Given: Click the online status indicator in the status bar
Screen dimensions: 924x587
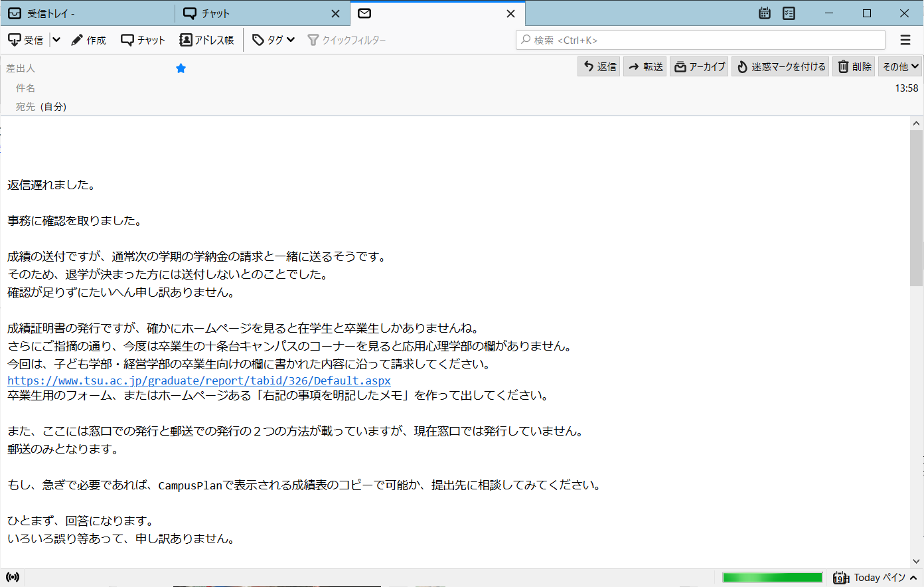Looking at the screenshot, I should point(13,577).
